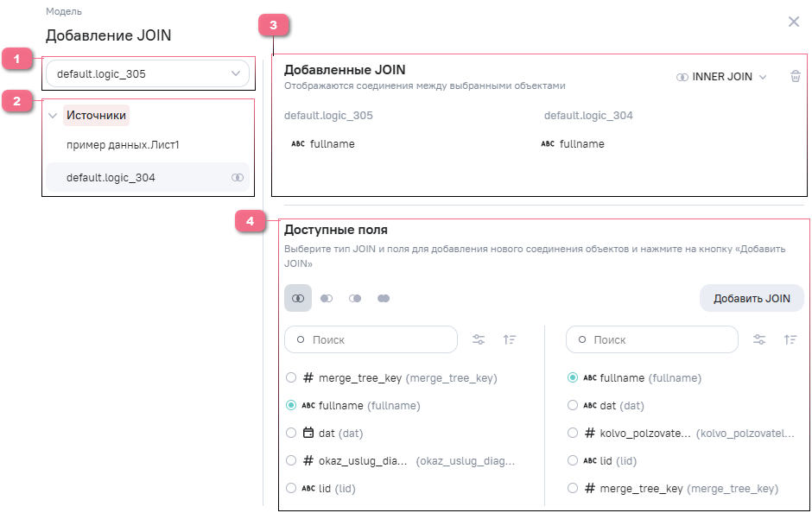
Task: Select dat radio in right field list
Action: pos(572,405)
